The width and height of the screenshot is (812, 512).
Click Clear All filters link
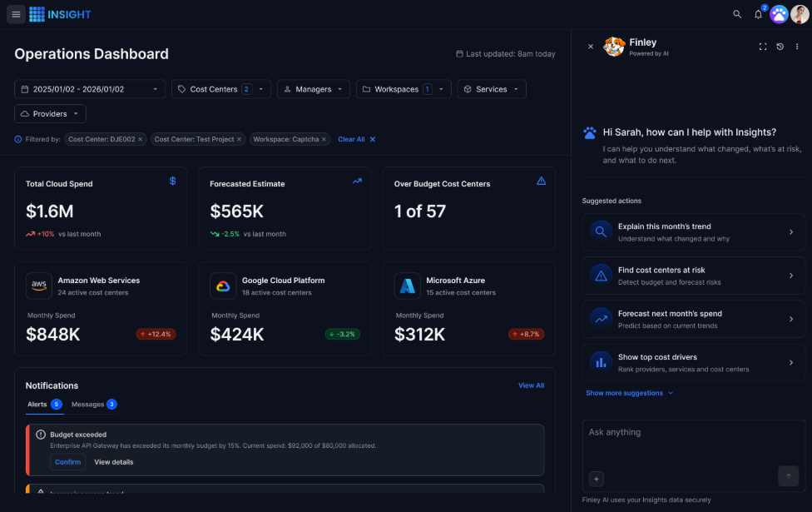point(356,139)
